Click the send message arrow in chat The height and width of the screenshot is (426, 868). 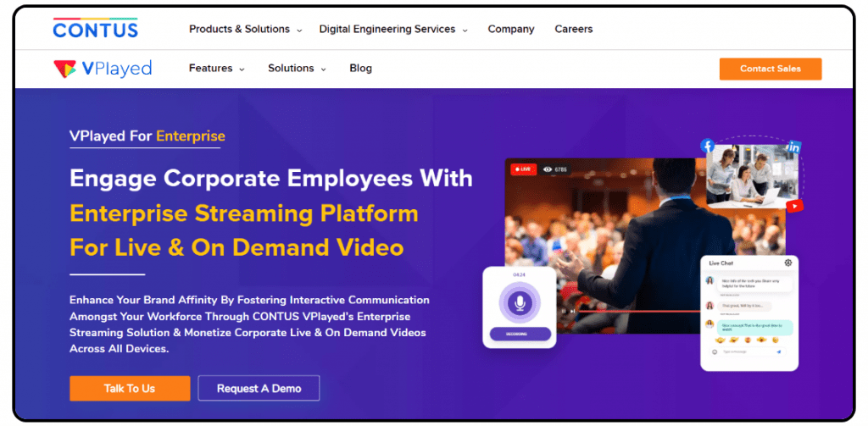tap(778, 351)
